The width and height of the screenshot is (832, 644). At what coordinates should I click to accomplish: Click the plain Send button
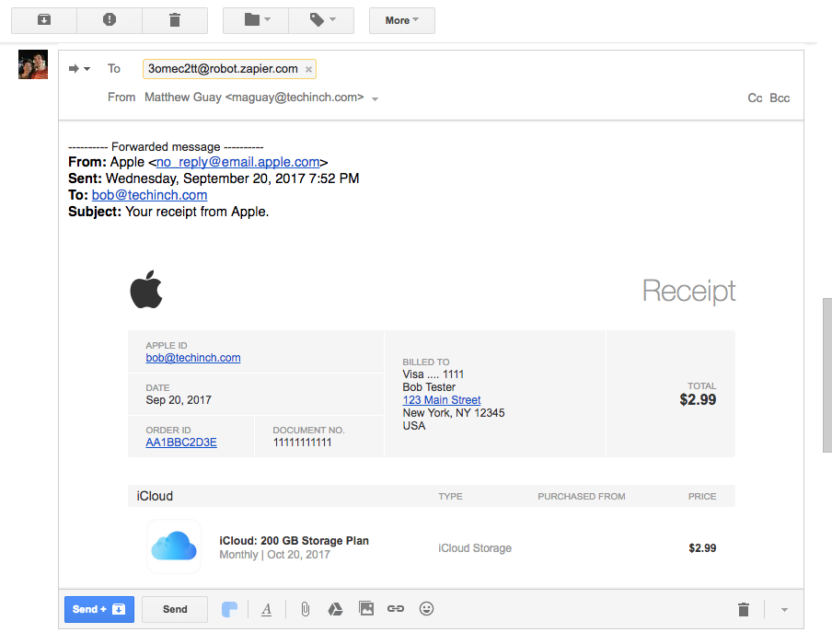tap(175, 609)
